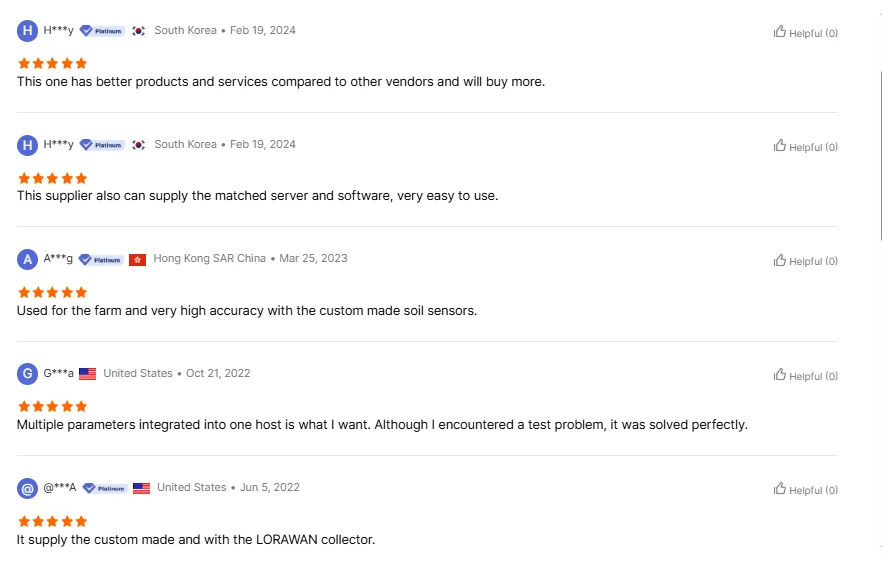
Task: Click the '@' avatar of reviewer @***A
Action: click(27, 488)
